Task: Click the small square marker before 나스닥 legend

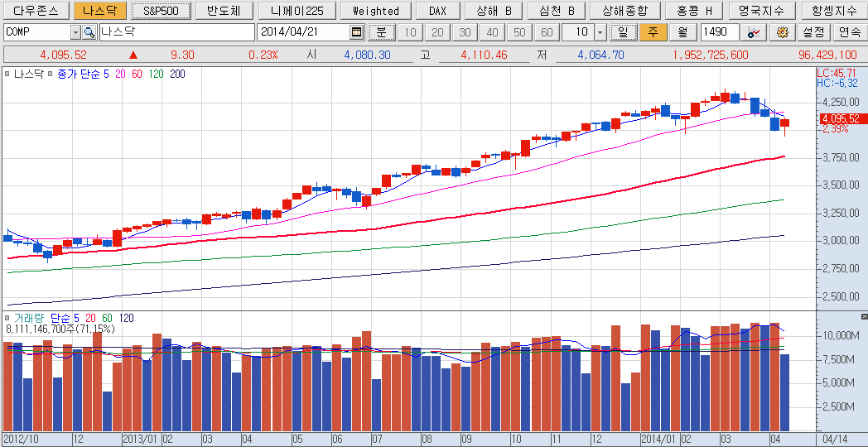Action: [7, 73]
